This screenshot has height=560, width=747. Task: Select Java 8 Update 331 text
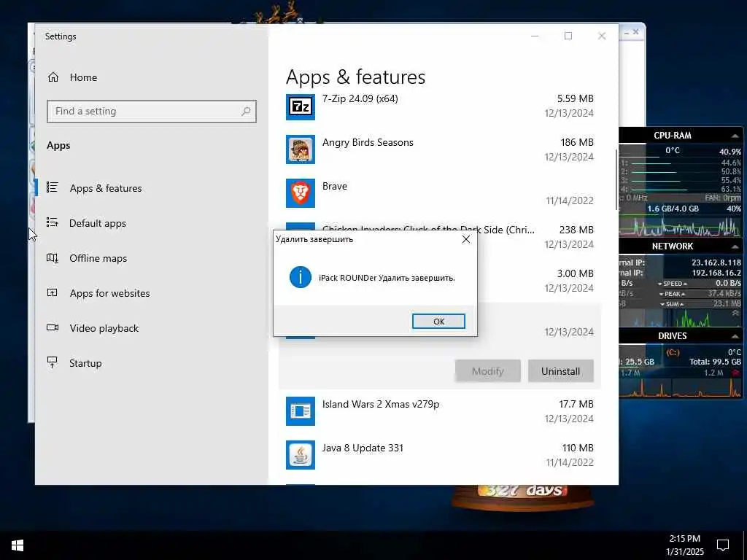point(363,448)
